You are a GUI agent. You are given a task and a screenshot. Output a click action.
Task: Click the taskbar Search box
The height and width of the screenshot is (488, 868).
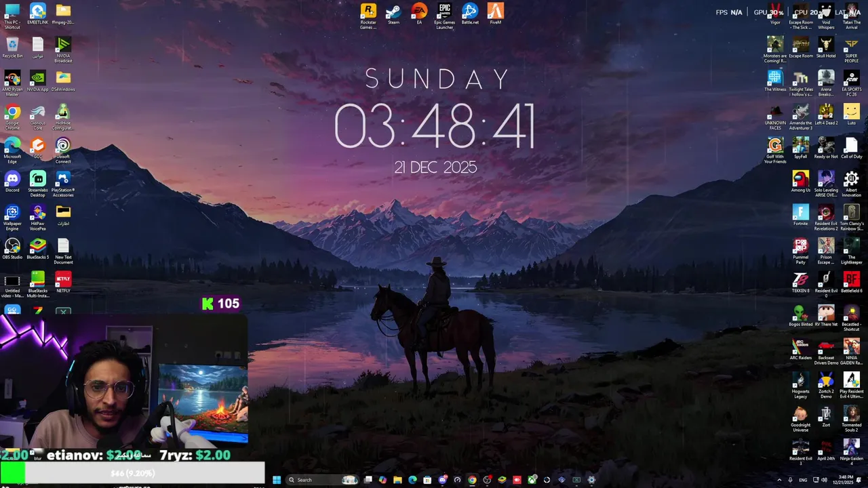322,480
